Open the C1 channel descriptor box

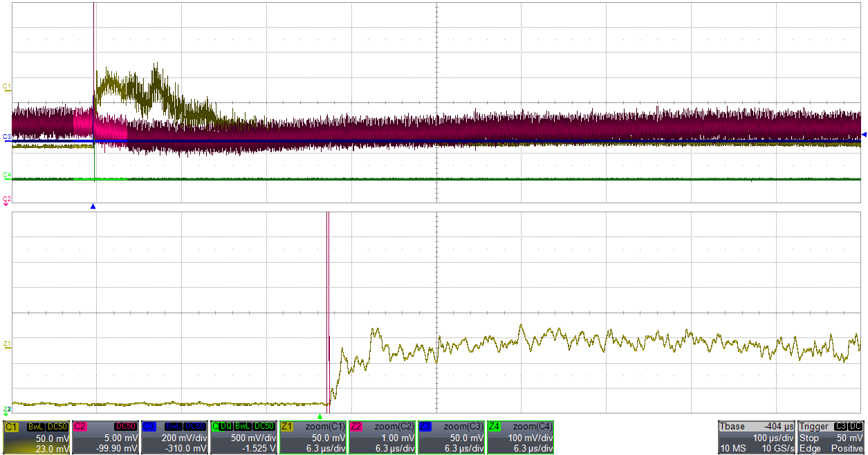(36, 438)
